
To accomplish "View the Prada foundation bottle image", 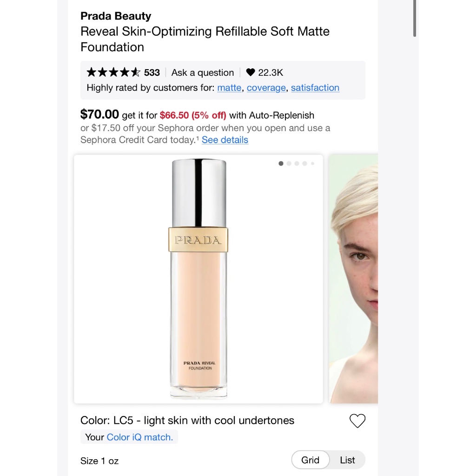I will coord(198,279).
